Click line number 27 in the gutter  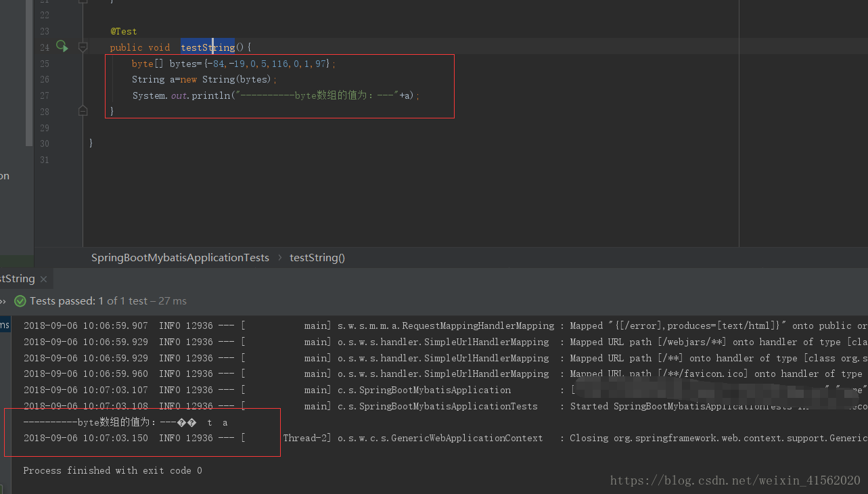[44, 95]
